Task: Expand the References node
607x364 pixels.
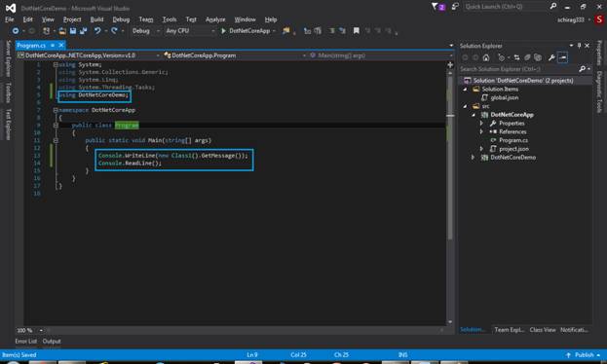Action: tap(481, 131)
